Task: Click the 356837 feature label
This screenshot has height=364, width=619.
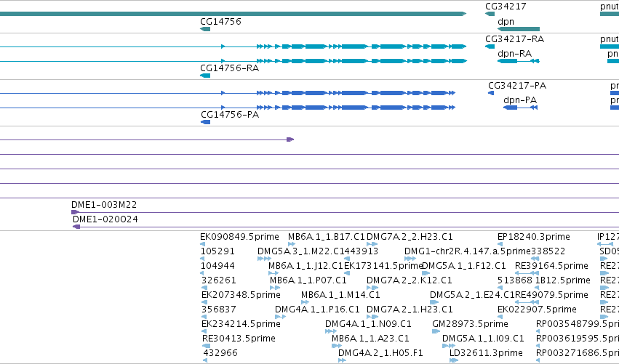Action: coord(219,310)
